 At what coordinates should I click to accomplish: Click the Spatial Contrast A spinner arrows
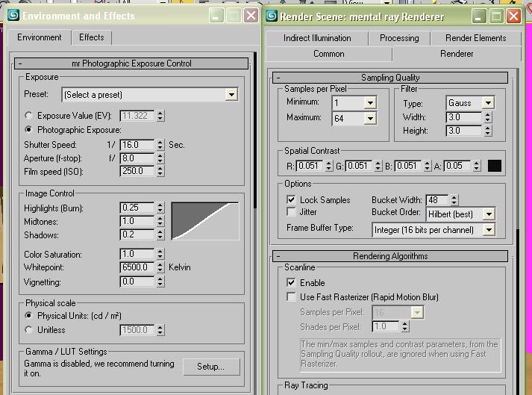click(x=476, y=166)
